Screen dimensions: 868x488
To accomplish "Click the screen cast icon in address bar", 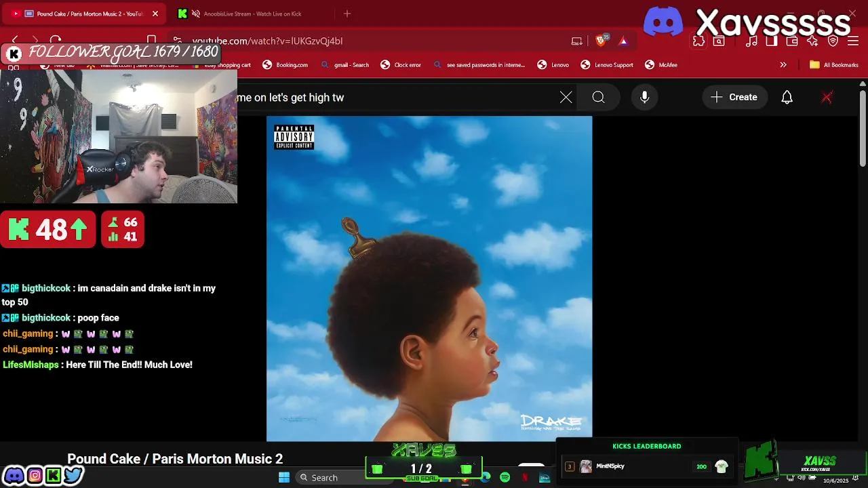I will pos(577,41).
